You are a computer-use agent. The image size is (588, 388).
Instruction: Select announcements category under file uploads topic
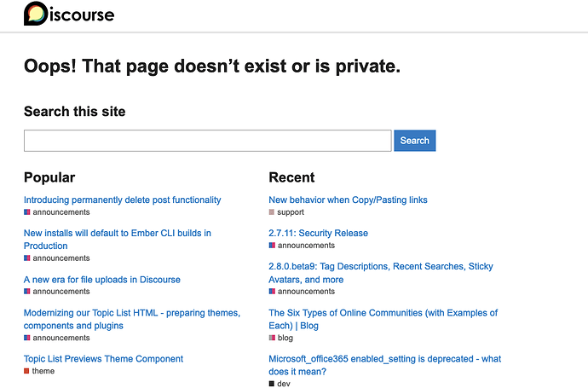57,291
